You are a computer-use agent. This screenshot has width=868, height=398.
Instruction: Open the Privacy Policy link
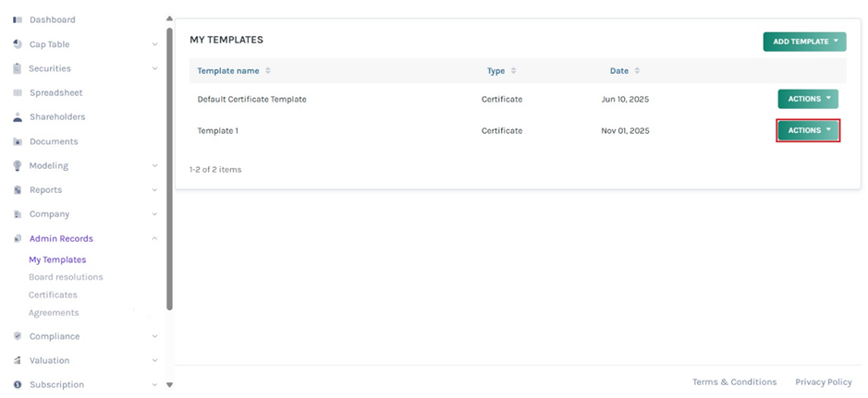[823, 382]
